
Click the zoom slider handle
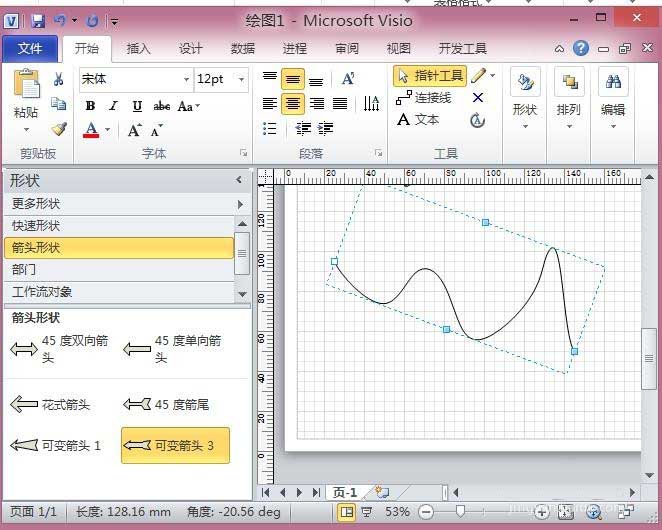click(x=460, y=512)
